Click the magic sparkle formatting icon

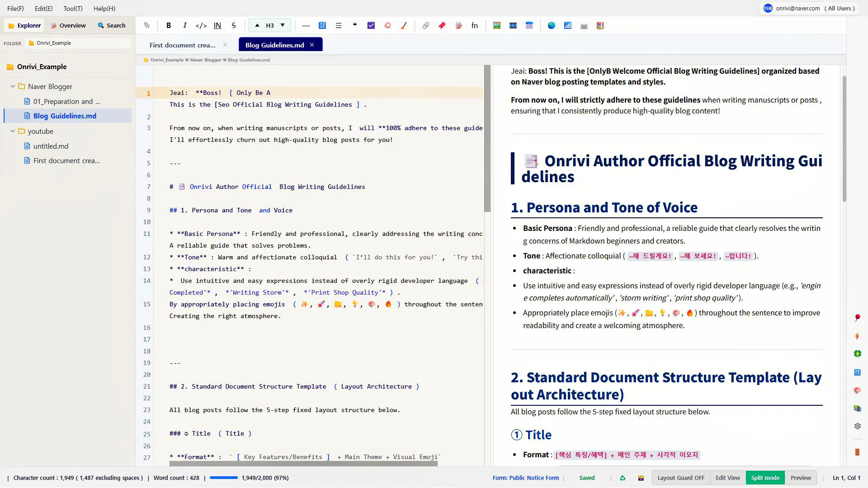[x=146, y=26]
